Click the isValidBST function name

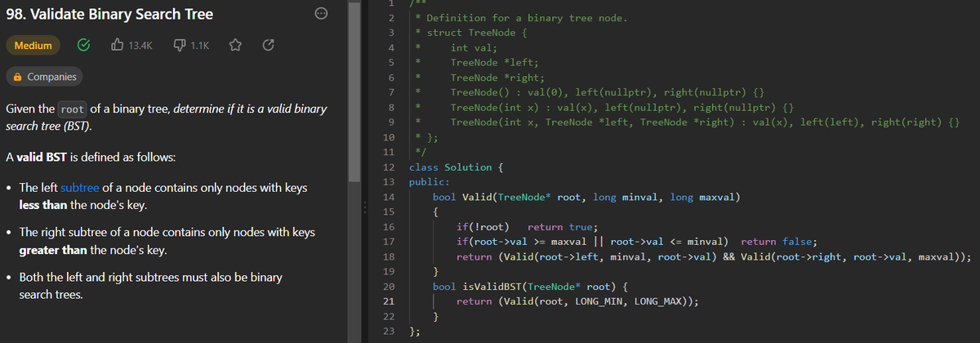coord(492,287)
